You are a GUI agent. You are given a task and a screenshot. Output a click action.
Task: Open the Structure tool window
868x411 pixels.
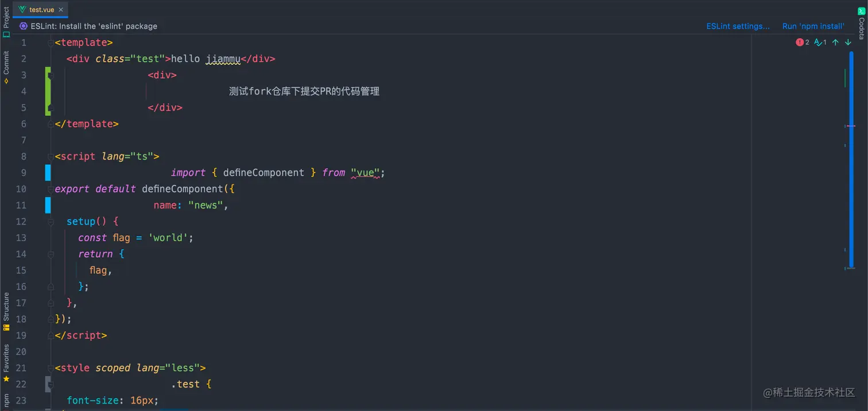[6, 311]
